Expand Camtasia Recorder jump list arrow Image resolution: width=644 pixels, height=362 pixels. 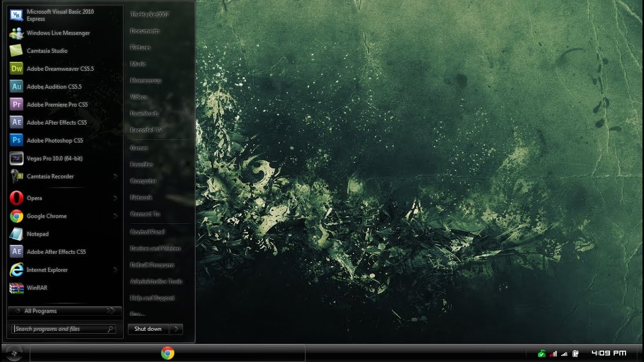(x=115, y=176)
